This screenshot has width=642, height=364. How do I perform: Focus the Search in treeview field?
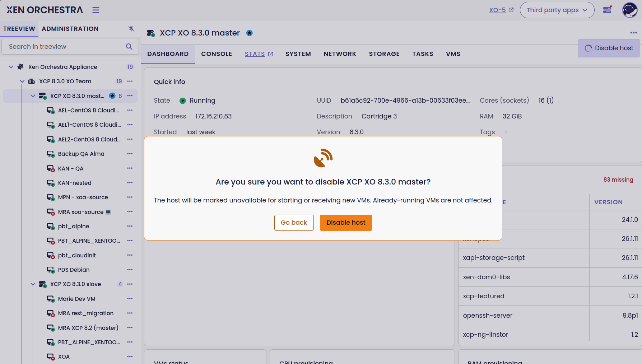click(x=70, y=47)
